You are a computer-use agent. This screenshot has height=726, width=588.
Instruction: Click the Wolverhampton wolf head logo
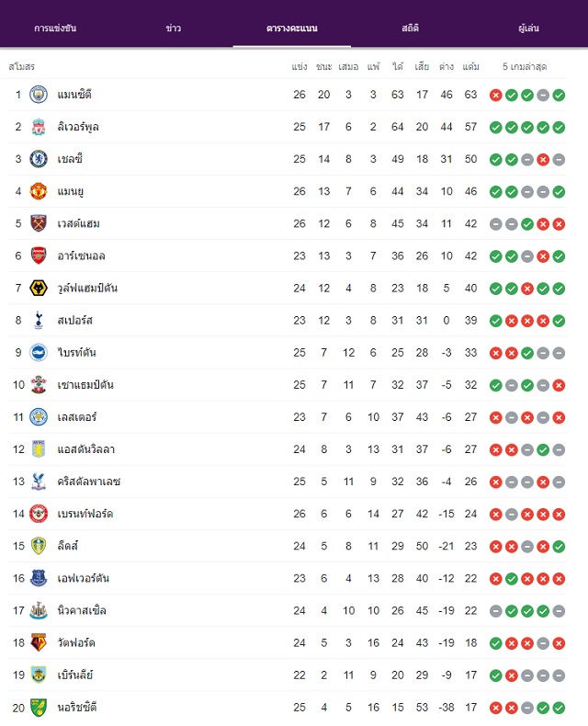point(39,288)
